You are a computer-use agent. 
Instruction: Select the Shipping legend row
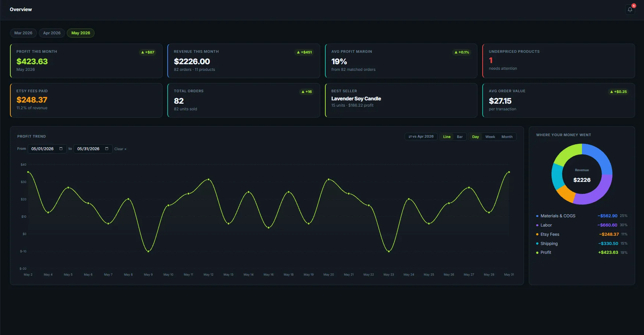coord(582,244)
